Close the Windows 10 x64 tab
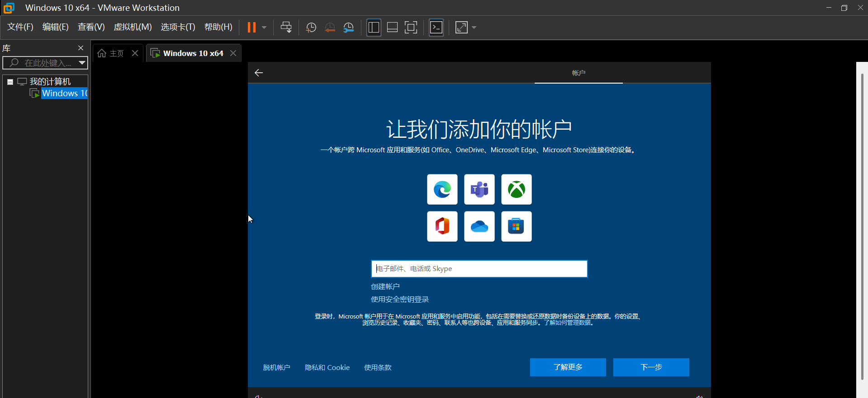The image size is (868, 398). point(233,53)
